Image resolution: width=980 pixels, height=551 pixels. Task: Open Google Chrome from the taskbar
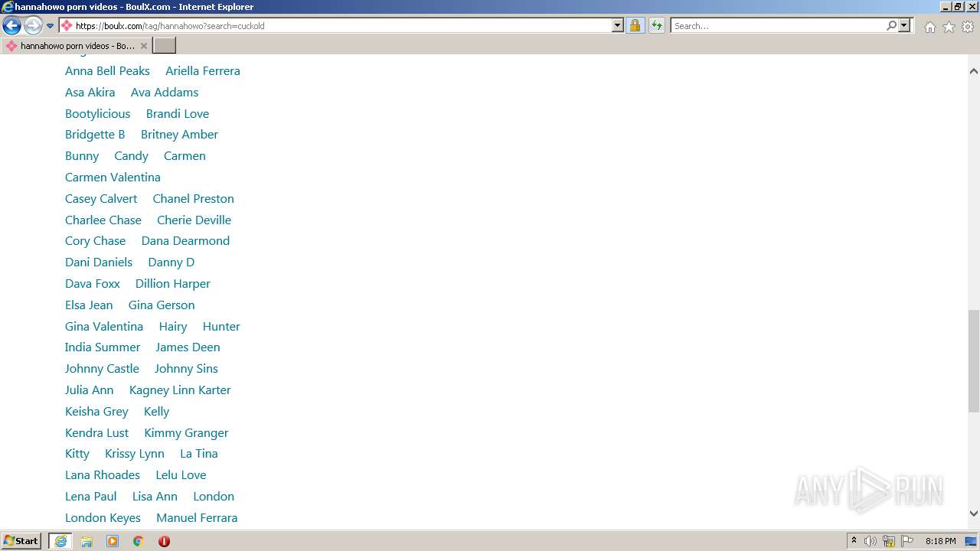pos(139,541)
